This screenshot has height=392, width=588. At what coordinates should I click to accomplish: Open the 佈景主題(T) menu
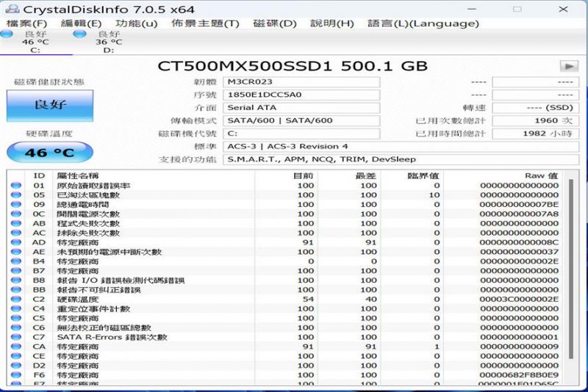205,23
